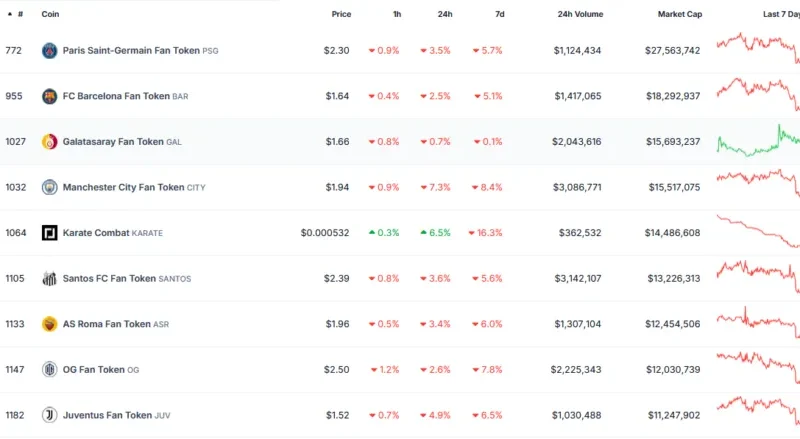The image size is (800, 439).
Task: Click the Manchester City badge icon
Action: coord(49,187)
